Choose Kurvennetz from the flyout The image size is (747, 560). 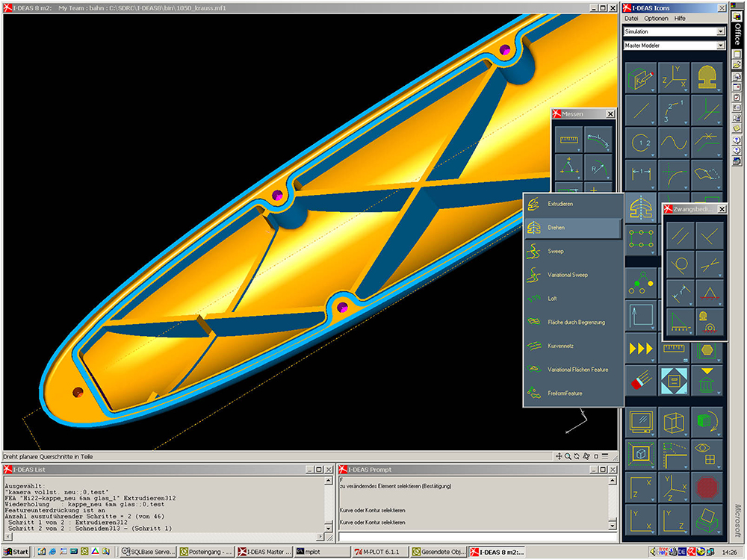574,346
